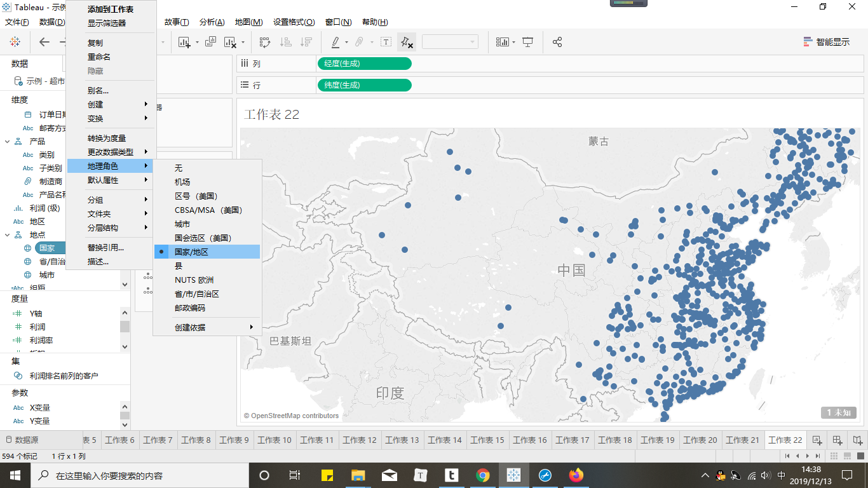Click the 1 未知 indicator on map
The width and height of the screenshot is (868, 488).
click(838, 412)
